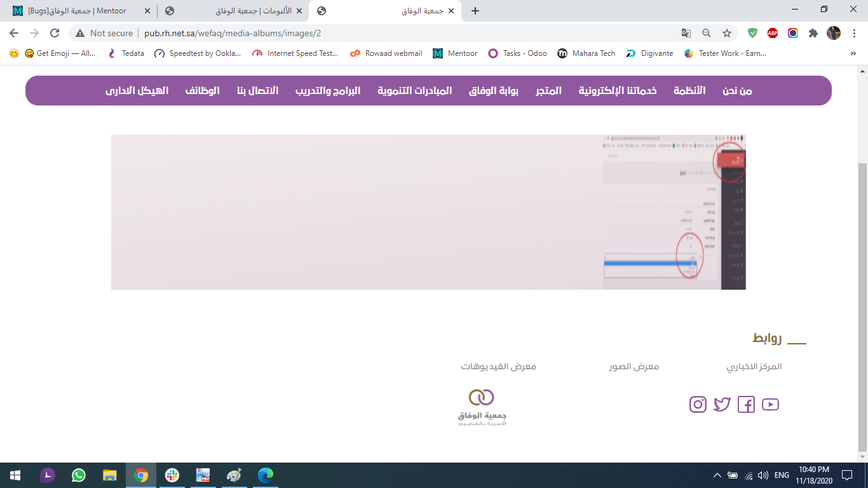Open the Chrome extensions puzzle icon
Screen dimensions: 868x488
coord(813,33)
